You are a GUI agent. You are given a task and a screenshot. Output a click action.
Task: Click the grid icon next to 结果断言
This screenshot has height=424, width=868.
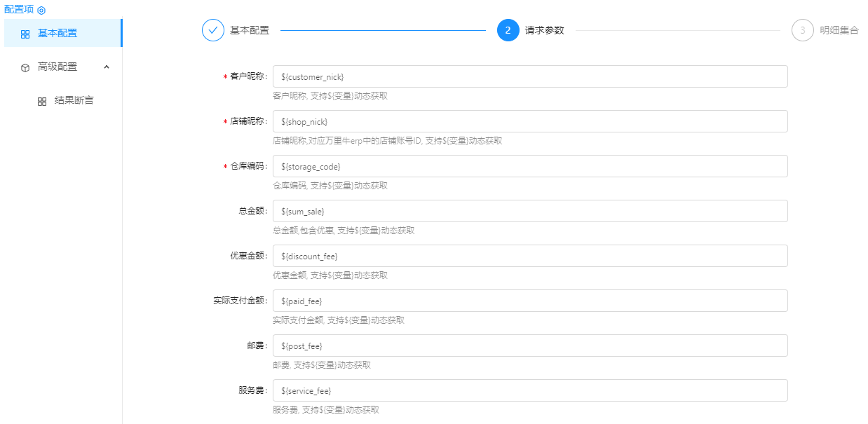[x=42, y=101]
